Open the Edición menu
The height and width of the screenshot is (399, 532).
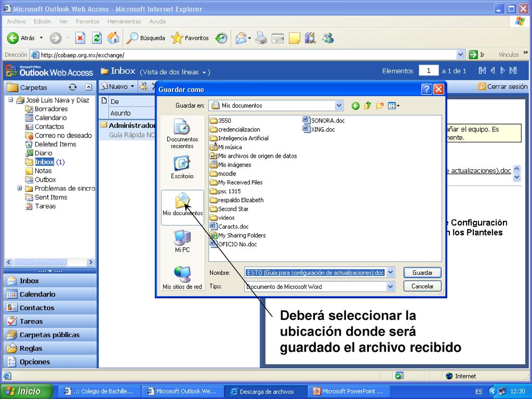coord(43,21)
